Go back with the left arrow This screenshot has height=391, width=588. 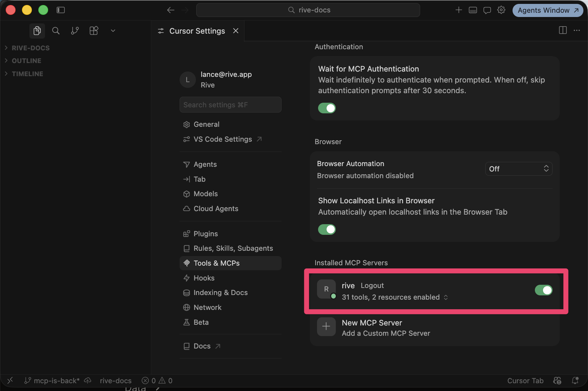[171, 10]
